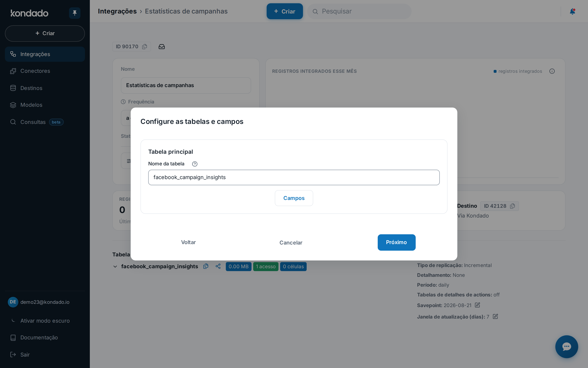Open the table name help icon
The width and height of the screenshot is (588, 368).
click(x=195, y=164)
